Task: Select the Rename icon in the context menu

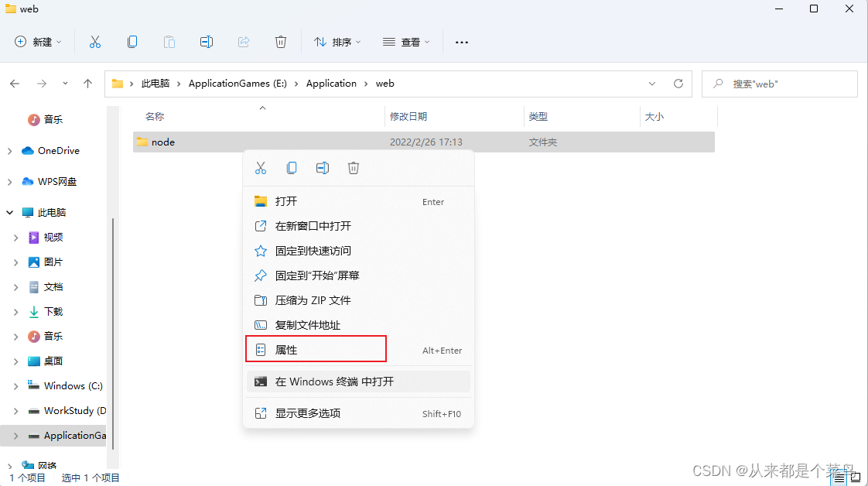Action: coord(323,167)
